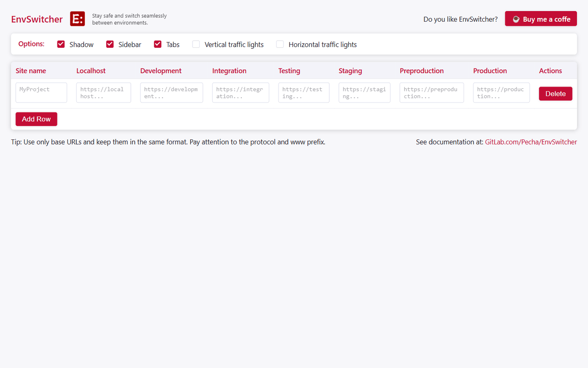The height and width of the screenshot is (368, 588).
Task: Click the coffee cup icon in Buy me a coffe
Action: point(516,19)
